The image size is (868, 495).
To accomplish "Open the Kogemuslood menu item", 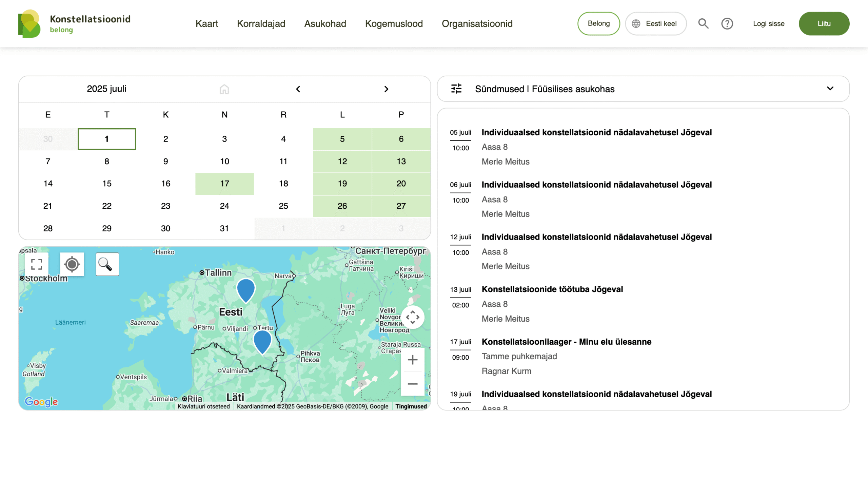I will (x=394, y=23).
